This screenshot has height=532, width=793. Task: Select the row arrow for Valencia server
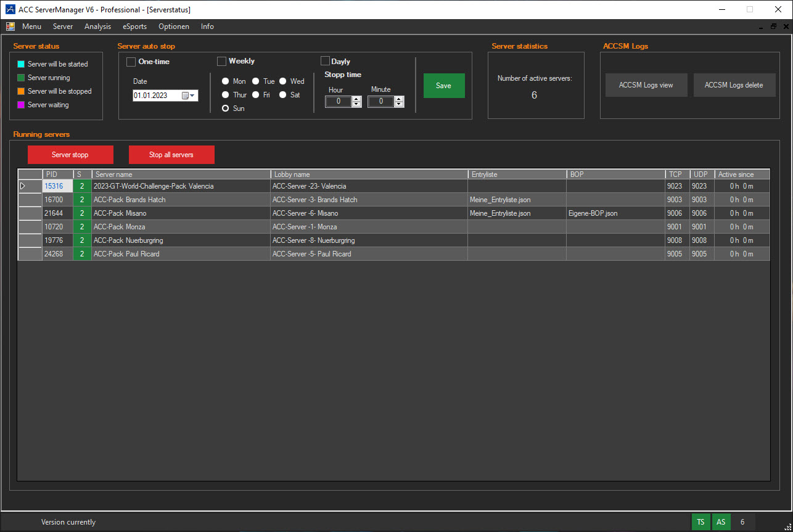coord(23,186)
